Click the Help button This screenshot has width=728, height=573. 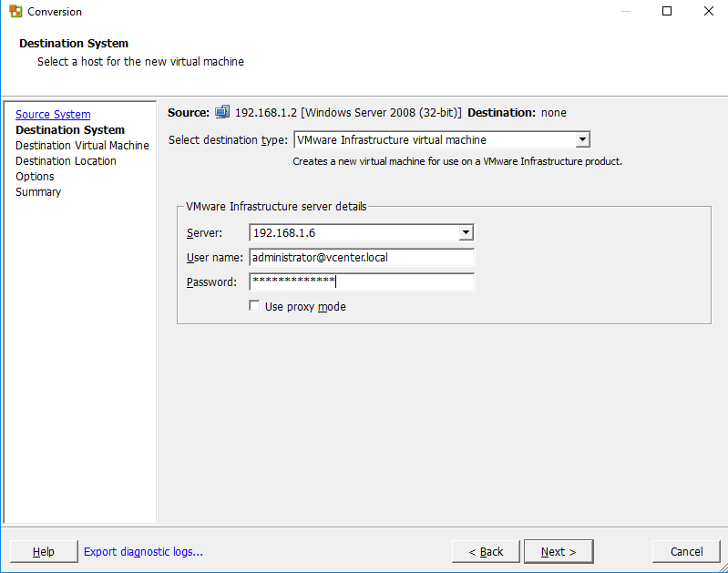tap(44, 552)
